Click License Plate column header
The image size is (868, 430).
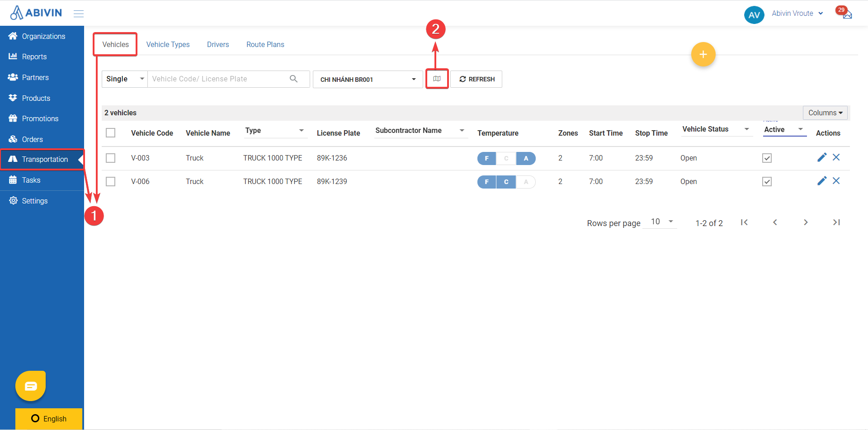tap(338, 133)
